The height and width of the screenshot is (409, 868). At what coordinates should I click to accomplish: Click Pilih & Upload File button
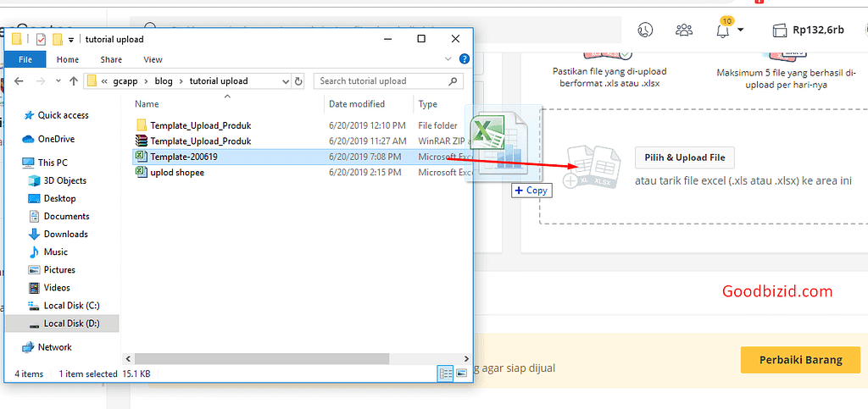click(x=684, y=158)
